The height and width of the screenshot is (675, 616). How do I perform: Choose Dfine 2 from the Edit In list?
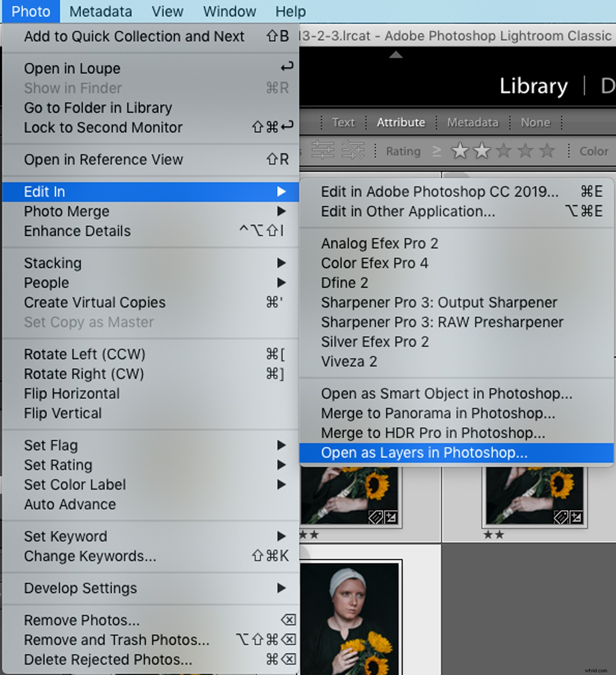click(x=345, y=283)
